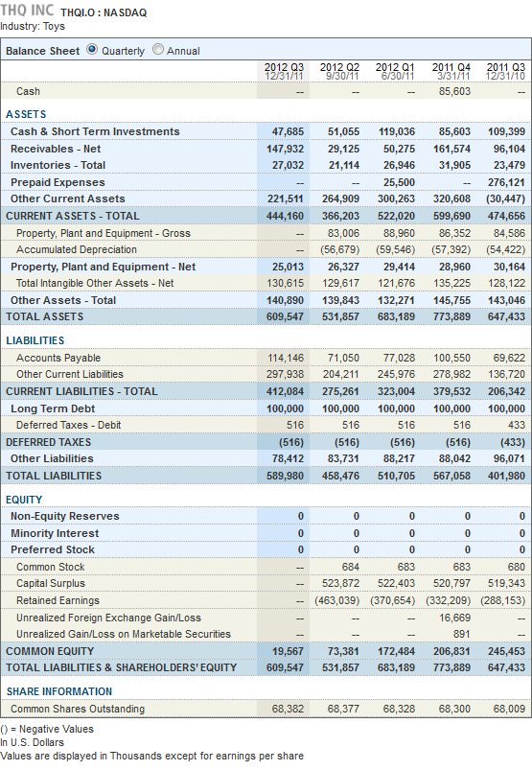The width and height of the screenshot is (532, 770).
Task: Click the ASSETS section heading
Action: click(x=26, y=114)
